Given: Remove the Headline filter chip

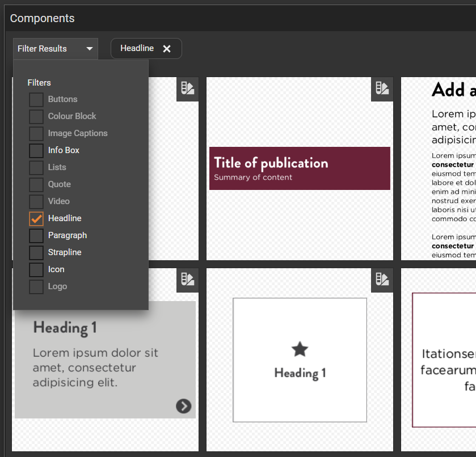Looking at the screenshot, I should (167, 48).
